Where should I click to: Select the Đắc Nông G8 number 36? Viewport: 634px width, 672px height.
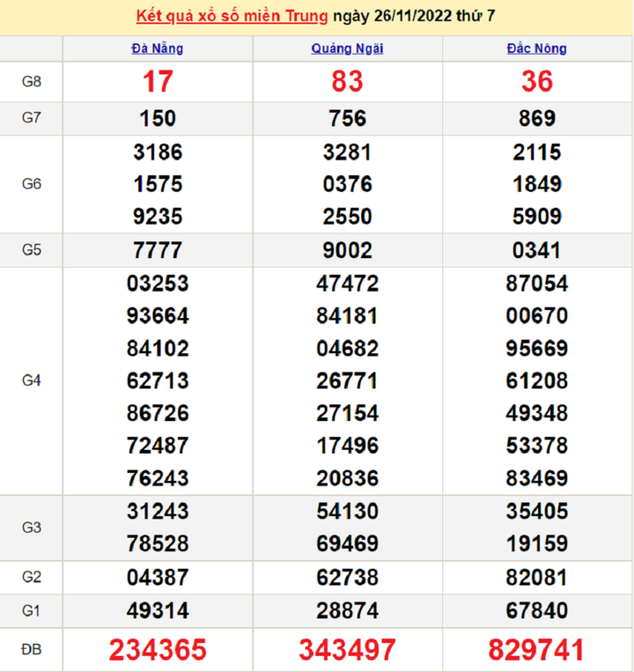(x=536, y=82)
